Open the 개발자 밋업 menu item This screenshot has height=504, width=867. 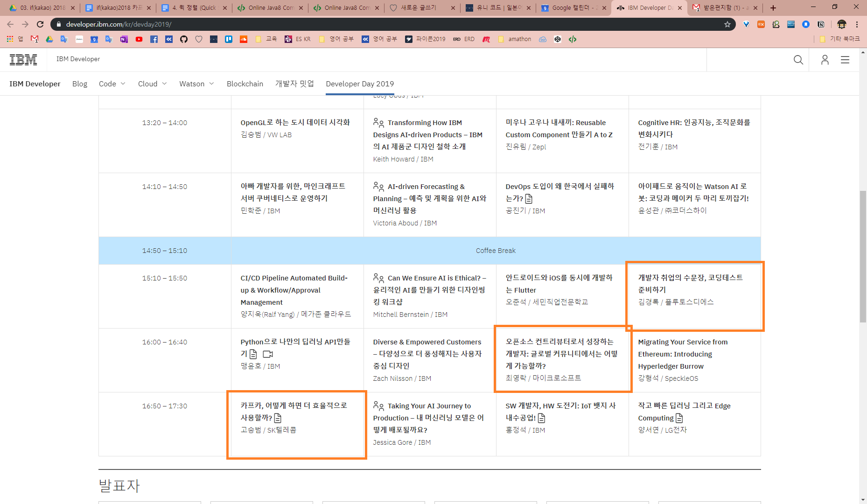point(294,84)
